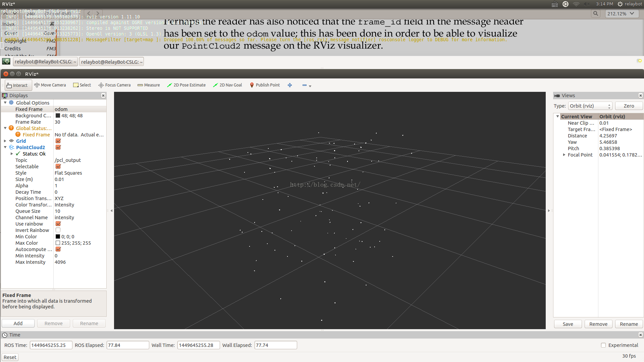Open the terminal launcher icon
This screenshot has width=644, height=362.
[6, 62]
